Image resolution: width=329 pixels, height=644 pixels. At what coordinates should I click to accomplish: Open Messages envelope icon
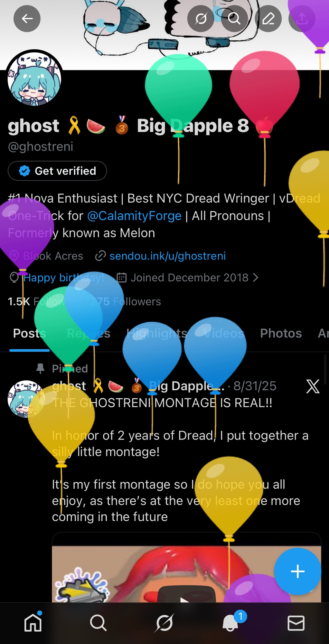coord(296,623)
